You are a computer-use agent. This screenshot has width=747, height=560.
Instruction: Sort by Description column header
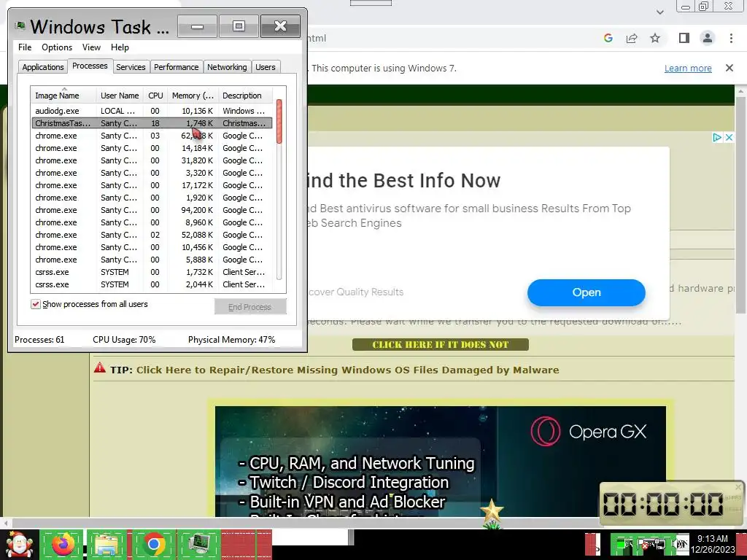(245, 96)
